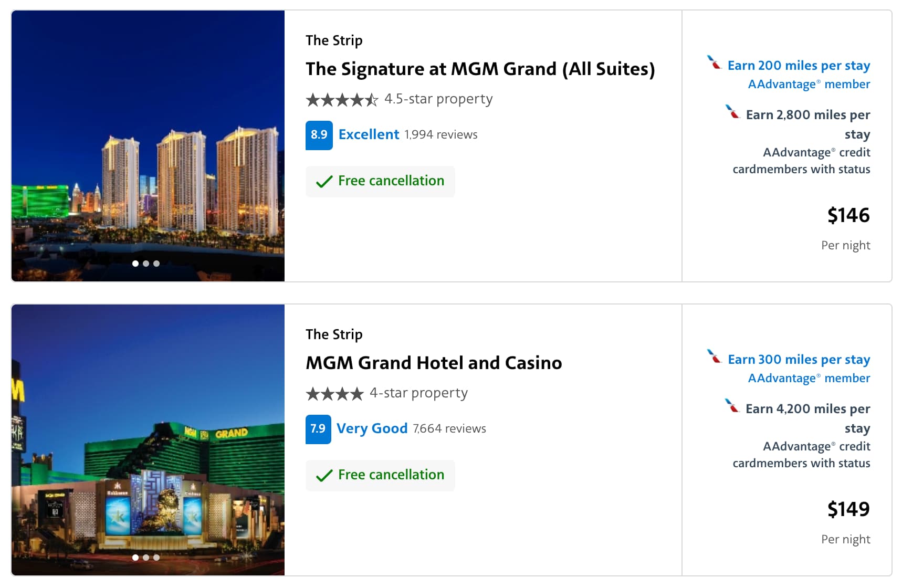Open The Signature at MGM Grand title
Screen dimensions: 902x588
click(x=480, y=69)
